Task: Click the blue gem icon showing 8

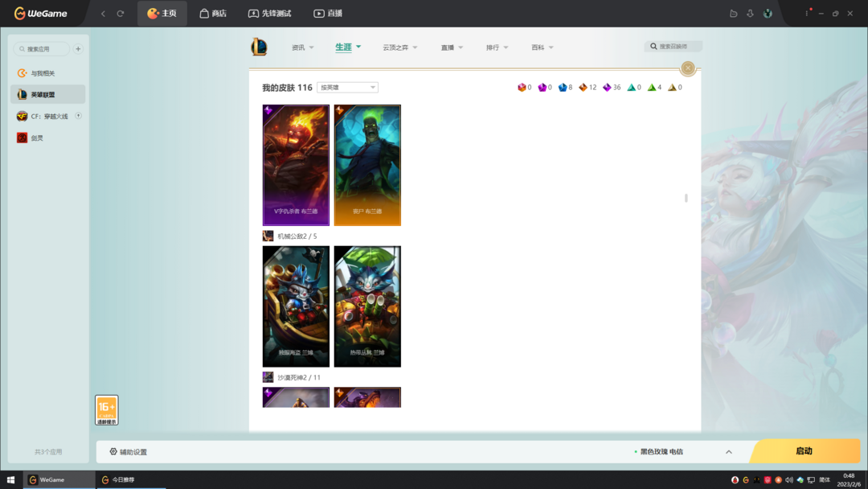Action: (x=563, y=88)
